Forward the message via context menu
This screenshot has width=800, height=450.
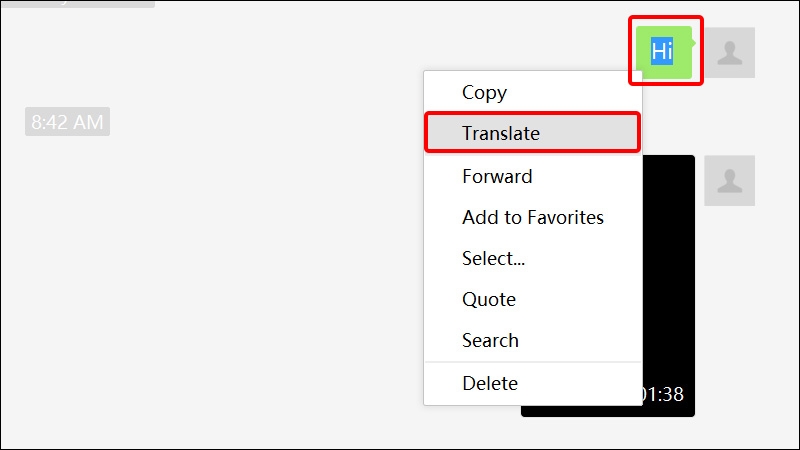click(x=497, y=176)
